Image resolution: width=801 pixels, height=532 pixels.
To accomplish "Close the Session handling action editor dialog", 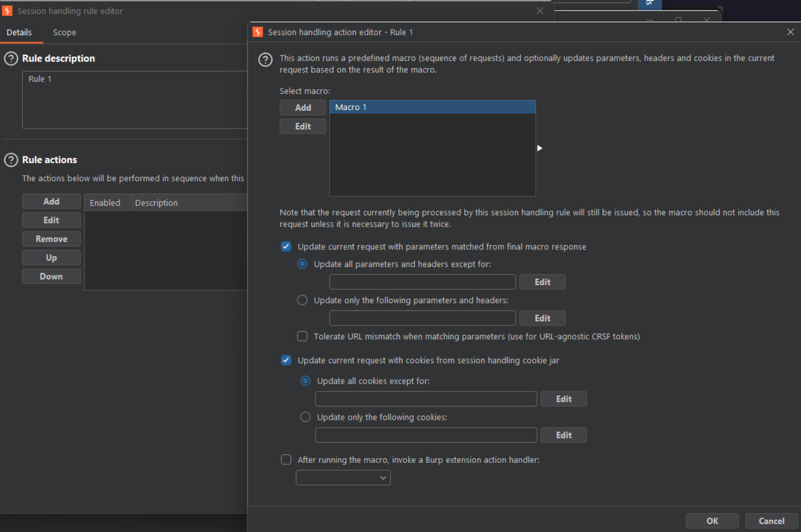I will click(x=790, y=32).
